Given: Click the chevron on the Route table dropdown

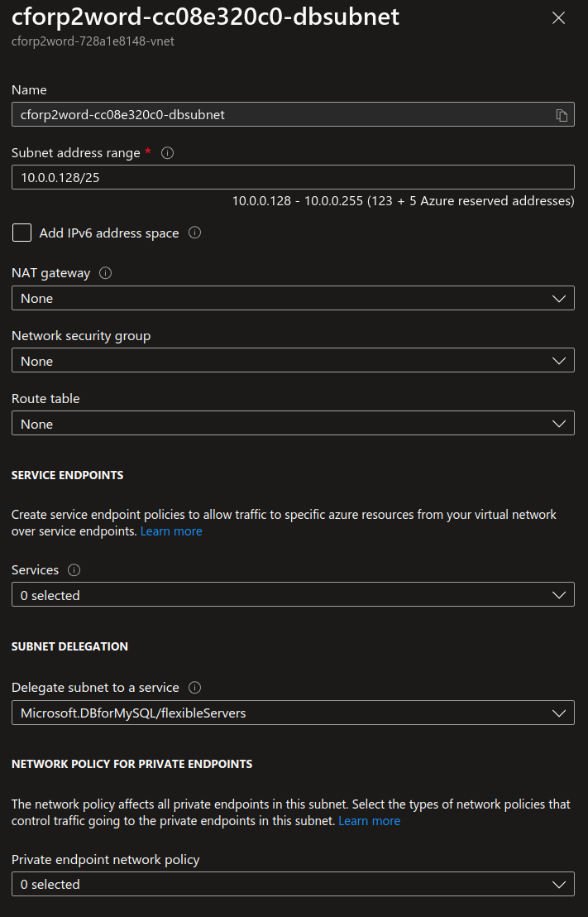Looking at the screenshot, I should pos(560,423).
